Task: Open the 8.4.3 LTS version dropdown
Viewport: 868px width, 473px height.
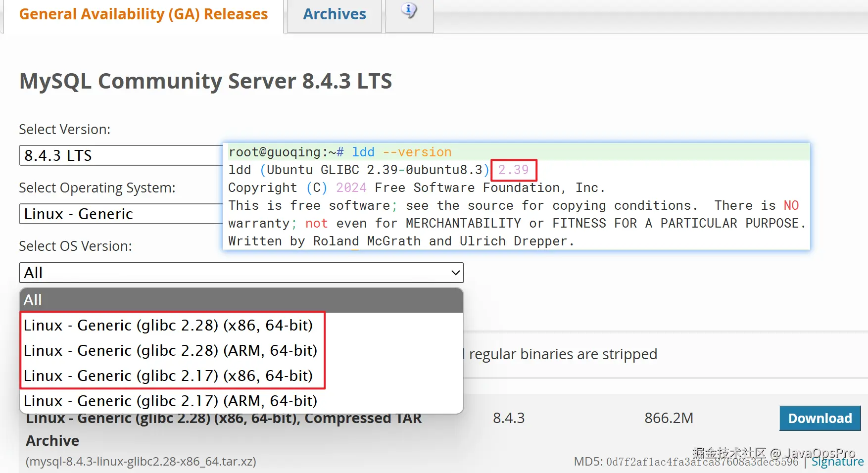Action: (x=121, y=155)
